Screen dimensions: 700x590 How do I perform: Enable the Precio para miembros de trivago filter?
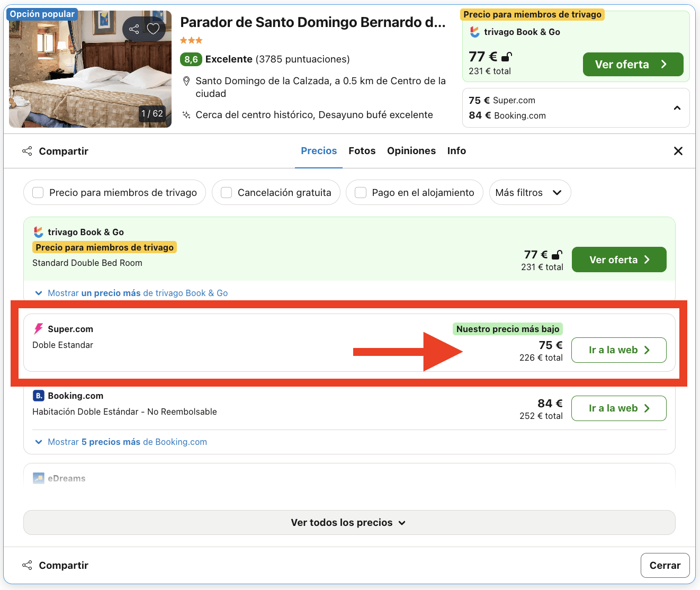point(38,192)
